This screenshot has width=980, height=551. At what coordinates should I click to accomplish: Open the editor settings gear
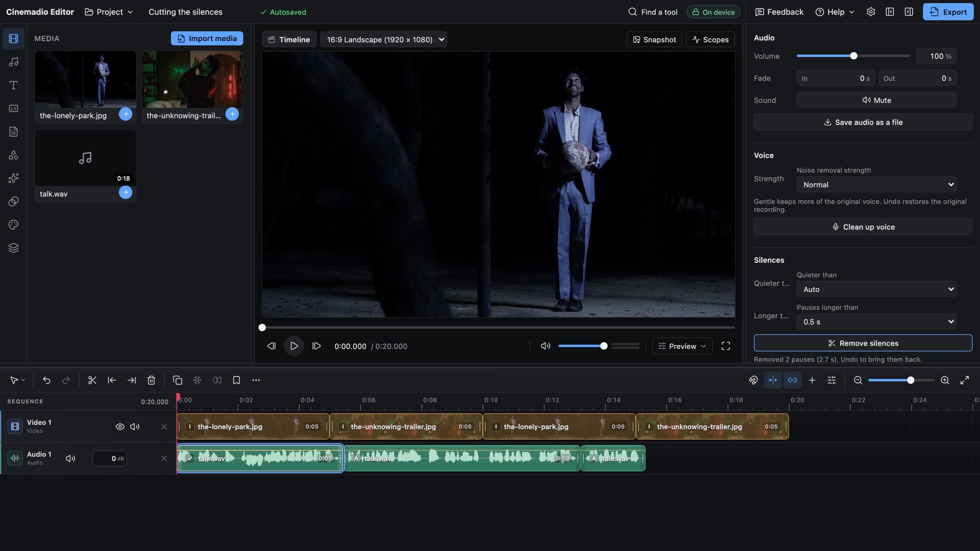(x=871, y=12)
